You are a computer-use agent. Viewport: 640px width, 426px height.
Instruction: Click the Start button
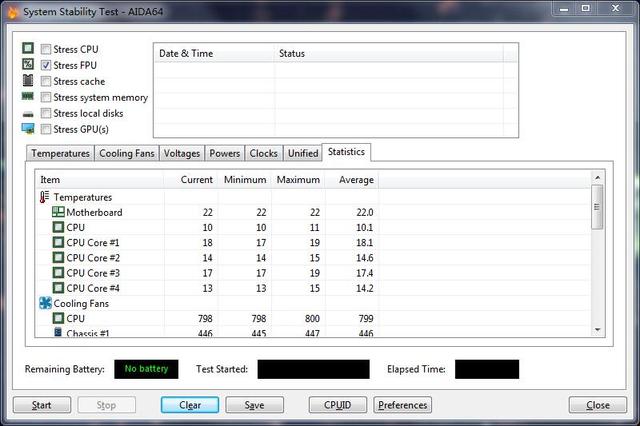tap(42, 405)
